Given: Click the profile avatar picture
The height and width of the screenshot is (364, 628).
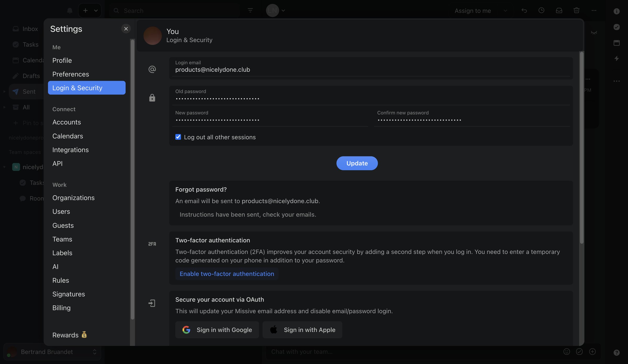Looking at the screenshot, I should click(x=153, y=36).
